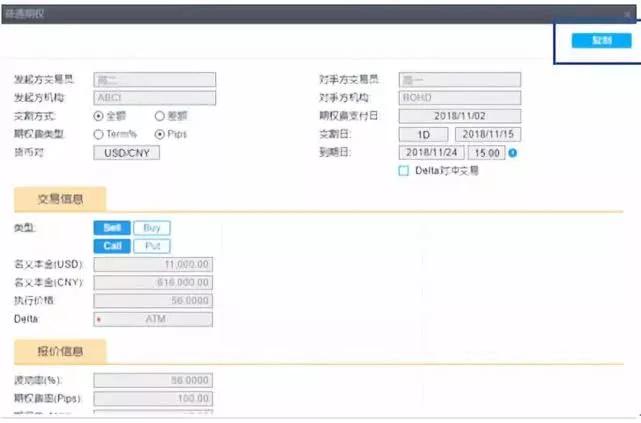Select the Buy trade type
The height and width of the screenshot is (423, 641).
(151, 228)
